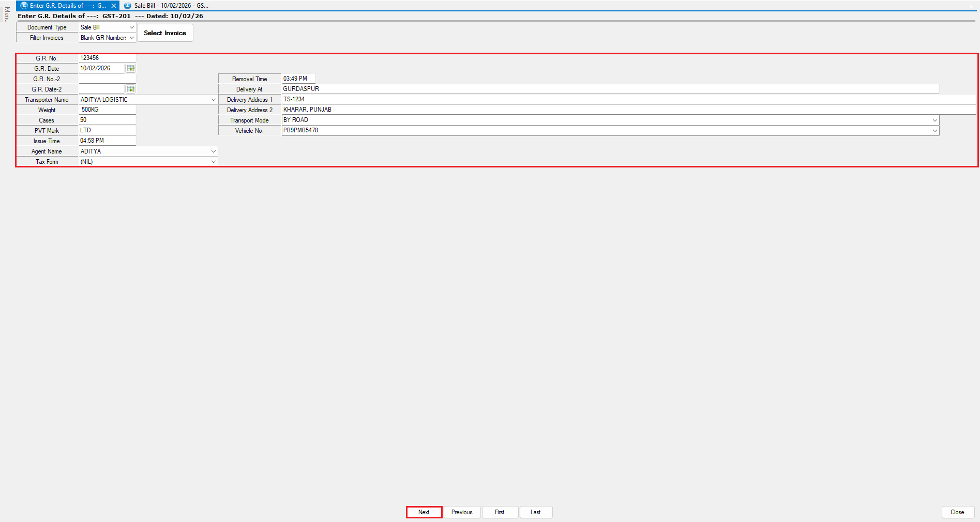Expand the Document Type dropdown
Image resolution: width=980 pixels, height=522 pixels.
tap(131, 27)
